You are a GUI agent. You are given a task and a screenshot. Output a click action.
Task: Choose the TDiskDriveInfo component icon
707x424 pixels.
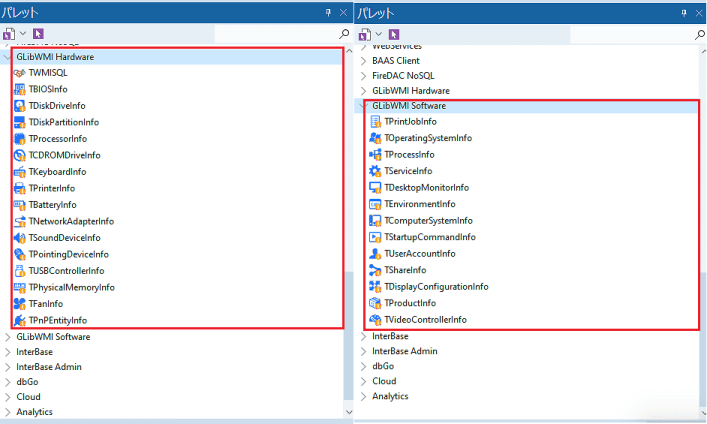pyautogui.click(x=19, y=106)
